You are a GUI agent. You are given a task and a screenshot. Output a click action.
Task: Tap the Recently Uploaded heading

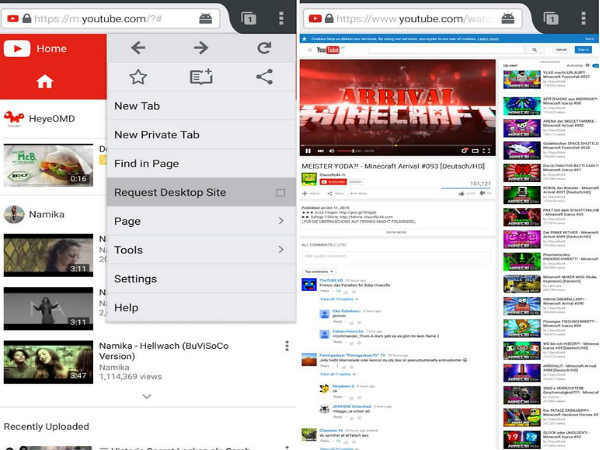pyautogui.click(x=46, y=426)
